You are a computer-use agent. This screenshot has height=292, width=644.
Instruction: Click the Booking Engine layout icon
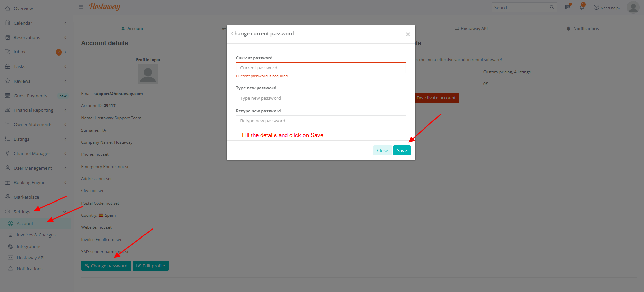8,182
